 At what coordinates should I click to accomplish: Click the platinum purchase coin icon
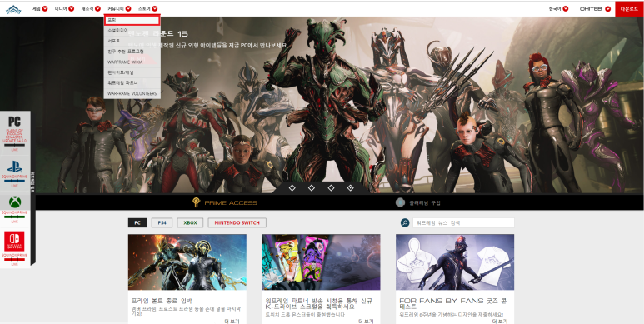click(x=400, y=202)
